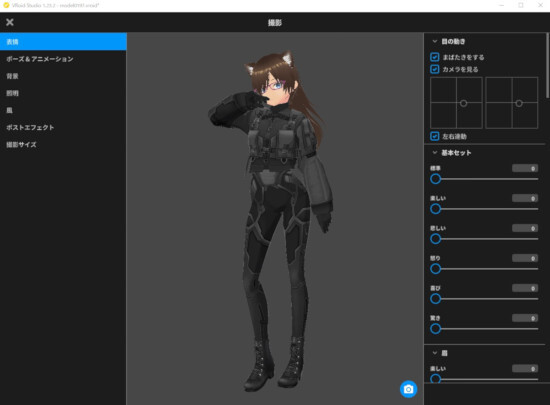Open the ポーズ&アニメーション tab
The height and width of the screenshot is (405, 550).
[63, 59]
